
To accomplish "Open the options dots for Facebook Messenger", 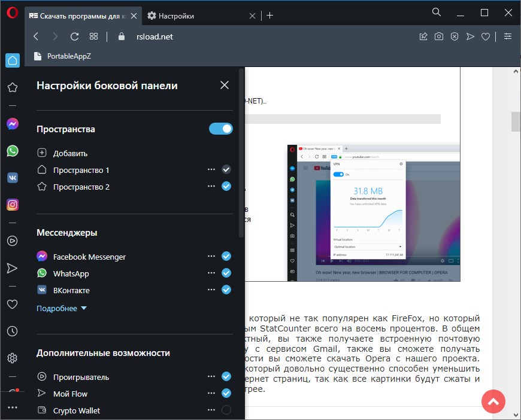I will [x=211, y=256].
